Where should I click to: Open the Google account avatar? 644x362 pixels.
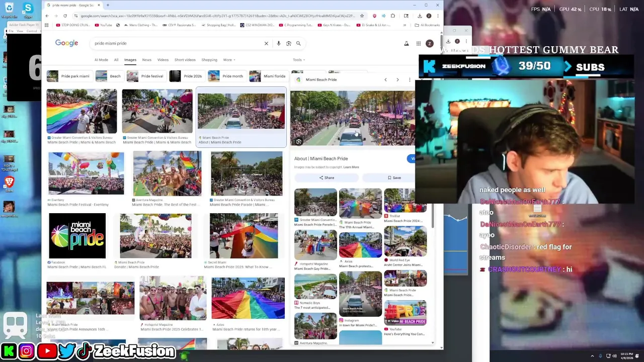click(430, 44)
